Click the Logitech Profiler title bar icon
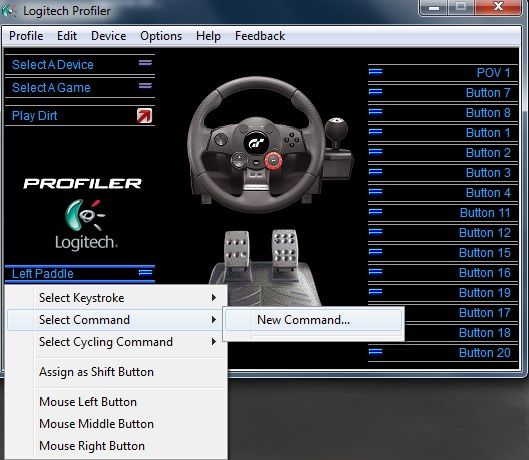Image resolution: width=529 pixels, height=460 pixels. pyautogui.click(x=9, y=11)
